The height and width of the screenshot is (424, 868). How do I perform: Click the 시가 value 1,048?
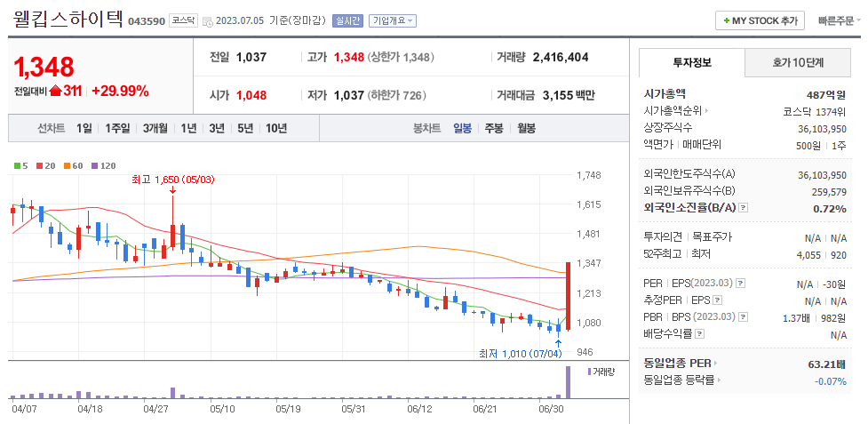tap(251, 95)
